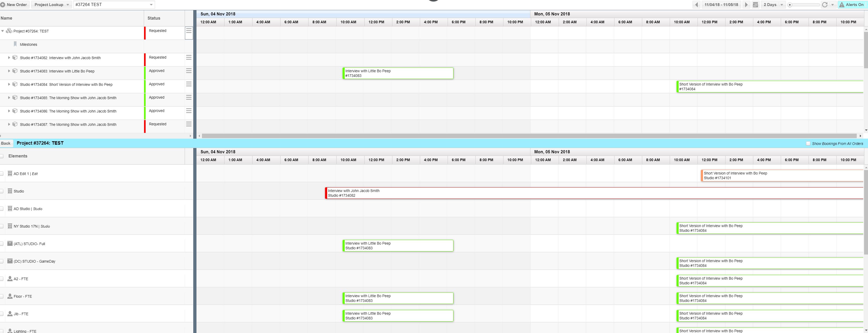The image size is (868, 333).
Task: Open the menu icon for Studio #1734082 row
Action: coord(189,57)
